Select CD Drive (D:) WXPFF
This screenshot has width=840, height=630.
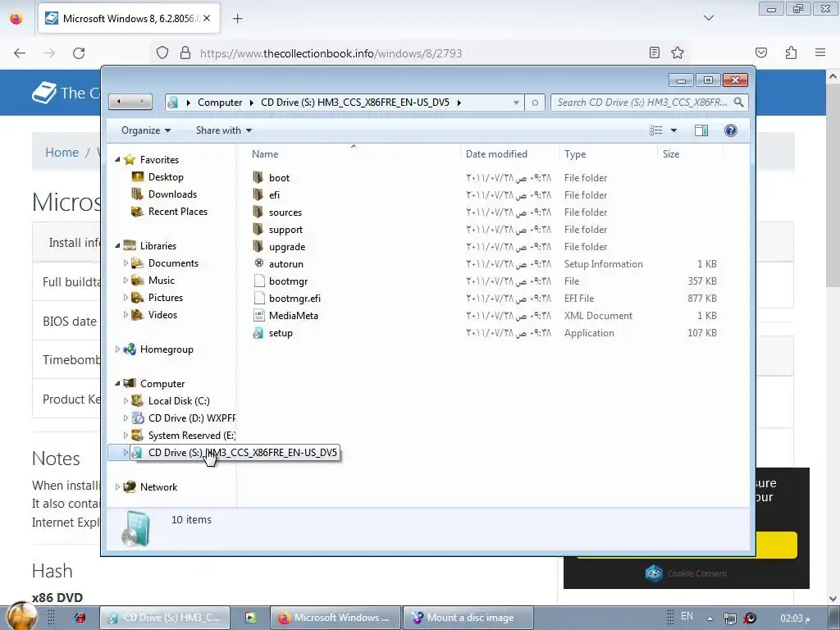pos(191,418)
